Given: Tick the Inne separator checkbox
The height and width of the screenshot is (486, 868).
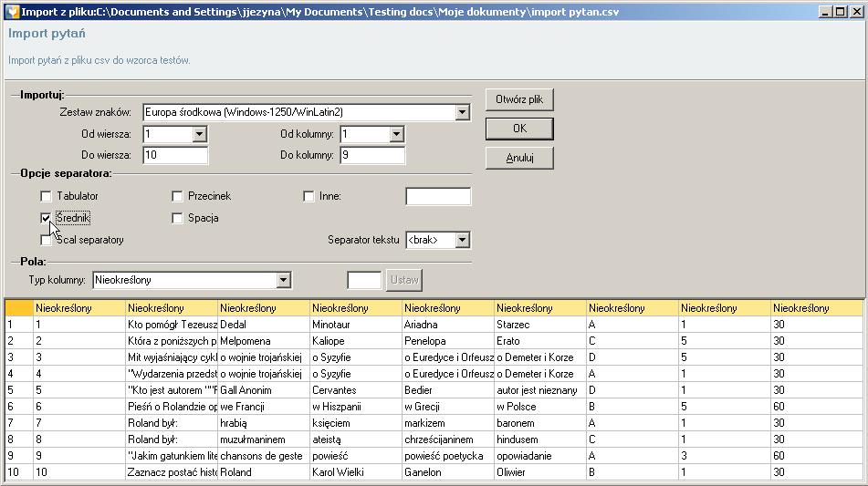Looking at the screenshot, I should [309, 196].
